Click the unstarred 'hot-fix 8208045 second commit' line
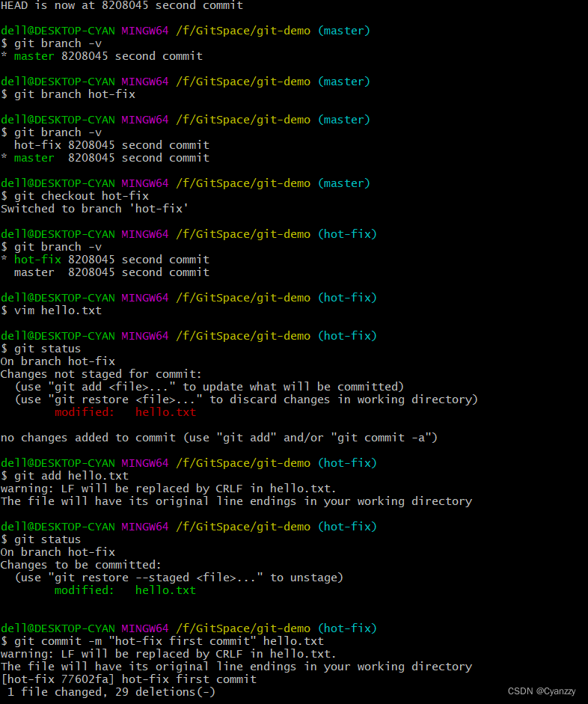Viewport: 588px width, 704px height. pos(111,145)
